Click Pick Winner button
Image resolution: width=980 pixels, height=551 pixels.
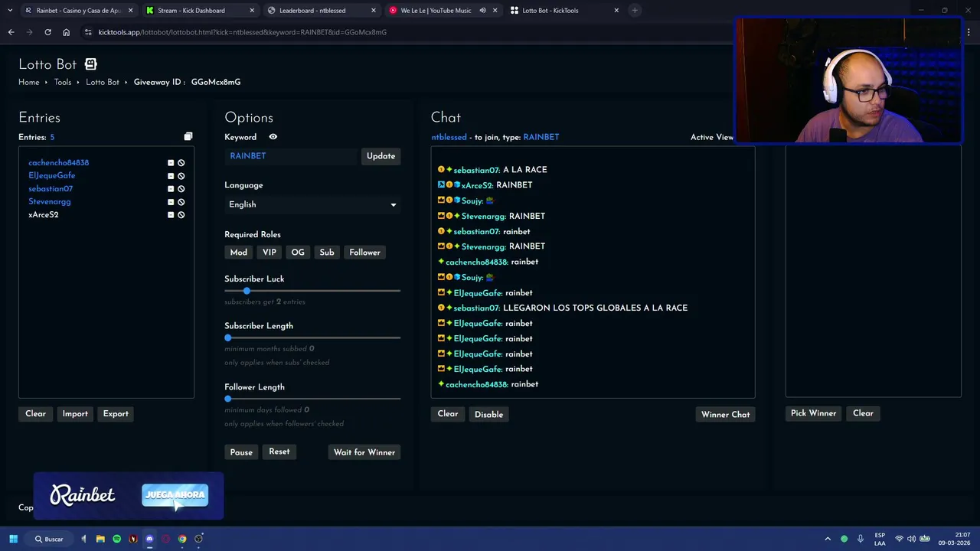tap(813, 413)
